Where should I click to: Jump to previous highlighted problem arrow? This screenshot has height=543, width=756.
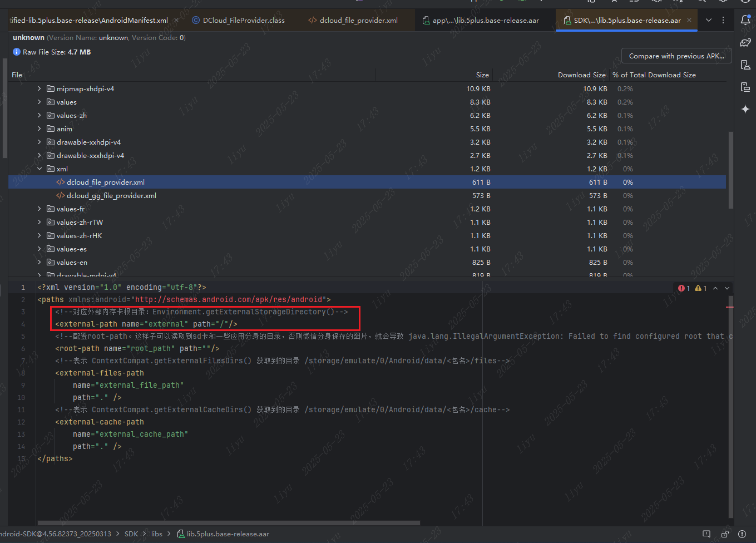click(715, 288)
